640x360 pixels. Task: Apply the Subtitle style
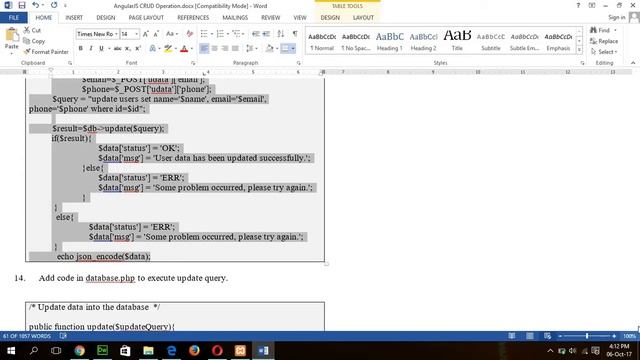coord(491,41)
